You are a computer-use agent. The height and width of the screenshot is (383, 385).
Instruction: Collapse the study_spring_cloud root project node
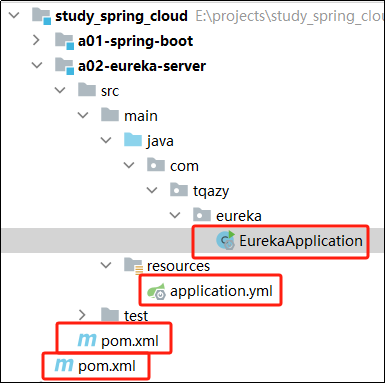[x=14, y=15]
